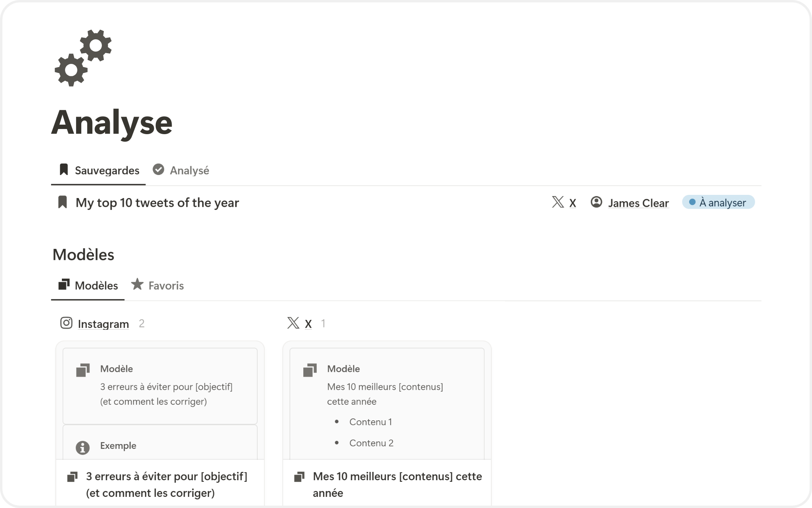Image resolution: width=812 pixels, height=508 pixels.
Task: Select the Modèles view tab
Action: point(88,286)
